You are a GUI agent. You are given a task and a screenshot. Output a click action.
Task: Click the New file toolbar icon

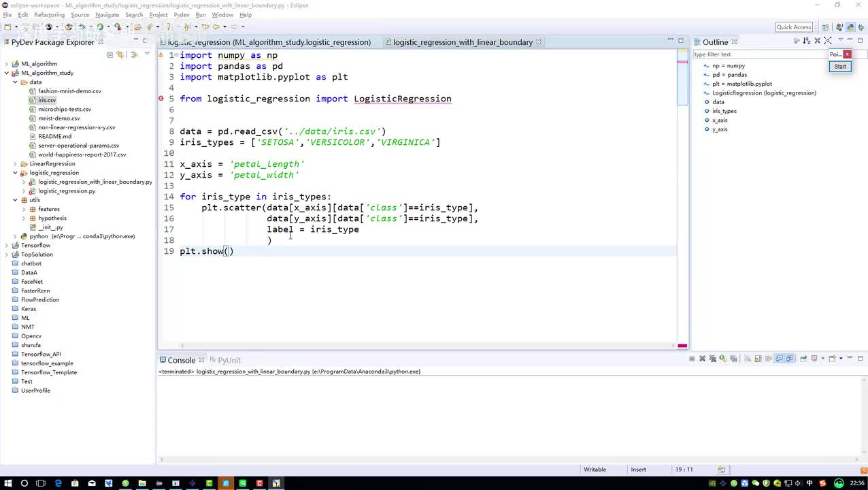coord(8,27)
